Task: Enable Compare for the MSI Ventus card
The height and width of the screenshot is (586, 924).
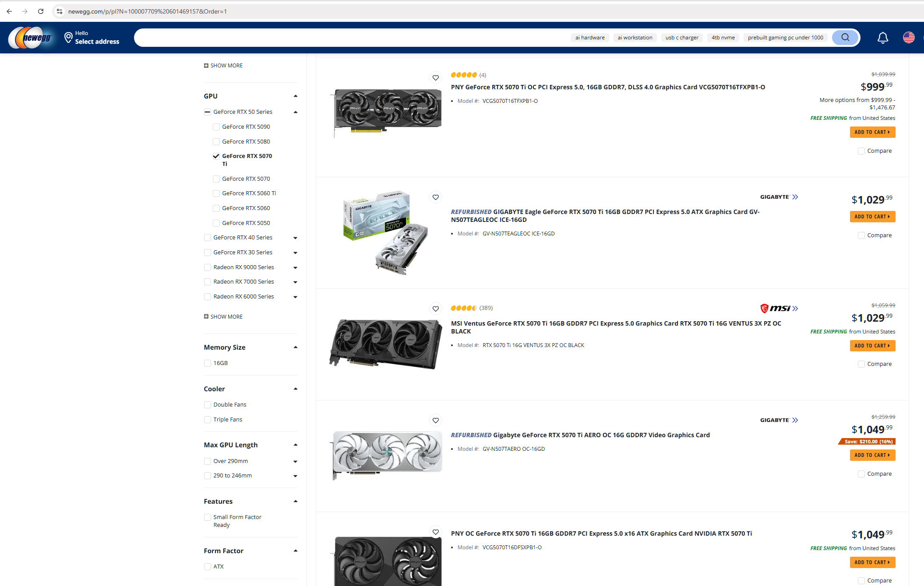Action: coord(861,364)
